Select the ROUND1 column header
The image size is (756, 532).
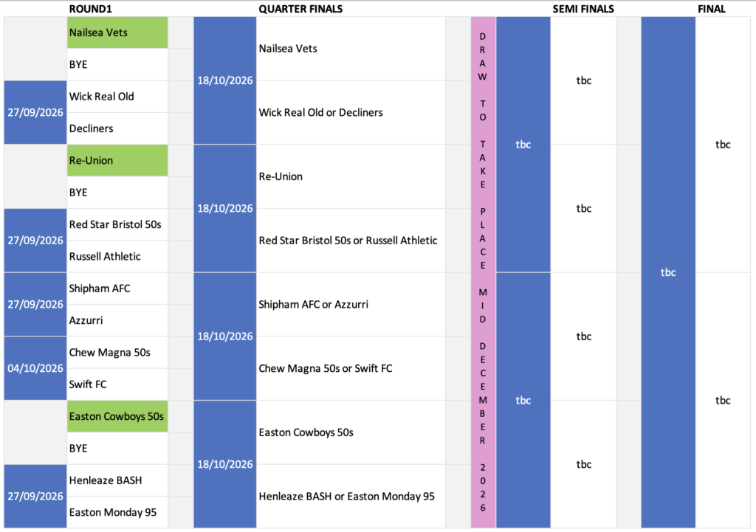tap(90, 9)
